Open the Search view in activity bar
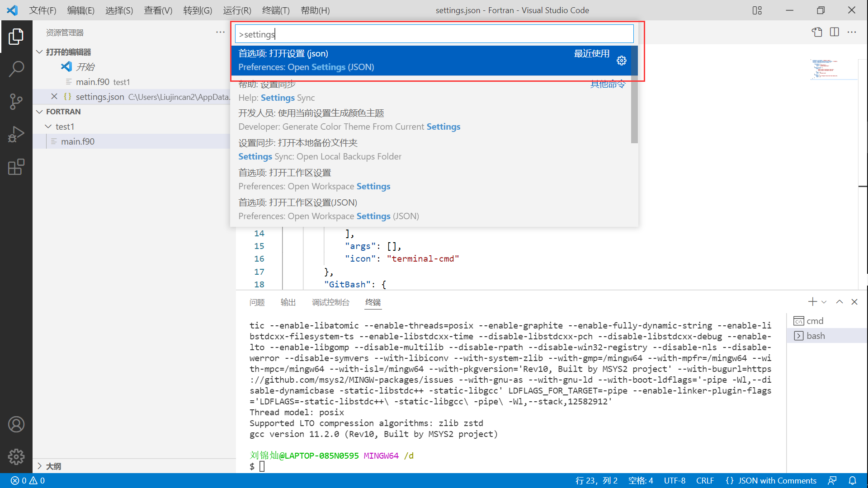868x488 pixels. point(16,69)
